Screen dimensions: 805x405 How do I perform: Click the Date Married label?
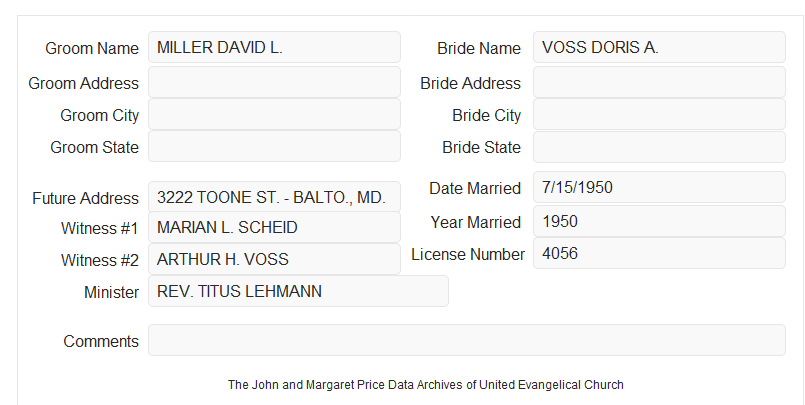coord(475,188)
